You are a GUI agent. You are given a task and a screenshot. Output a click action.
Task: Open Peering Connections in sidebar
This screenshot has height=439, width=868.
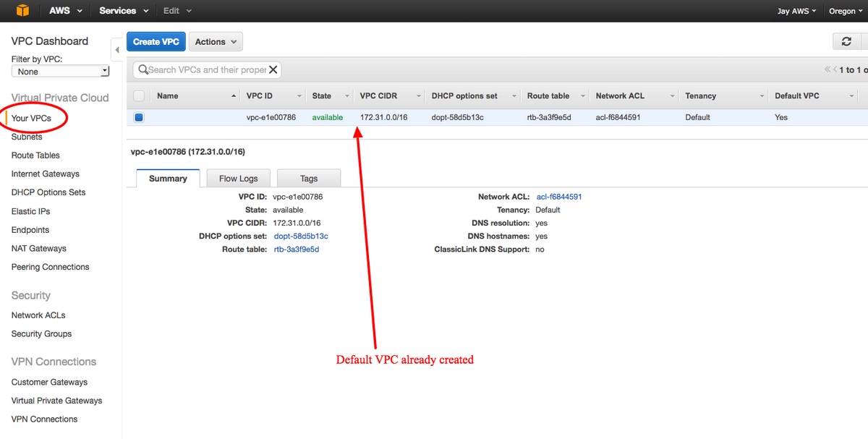pyautogui.click(x=51, y=267)
